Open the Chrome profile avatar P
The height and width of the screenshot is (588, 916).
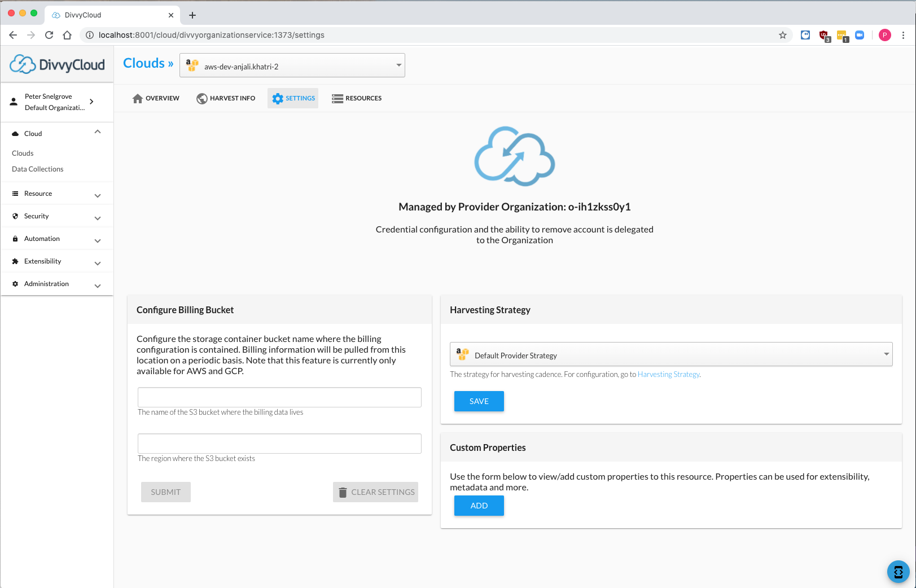point(885,35)
